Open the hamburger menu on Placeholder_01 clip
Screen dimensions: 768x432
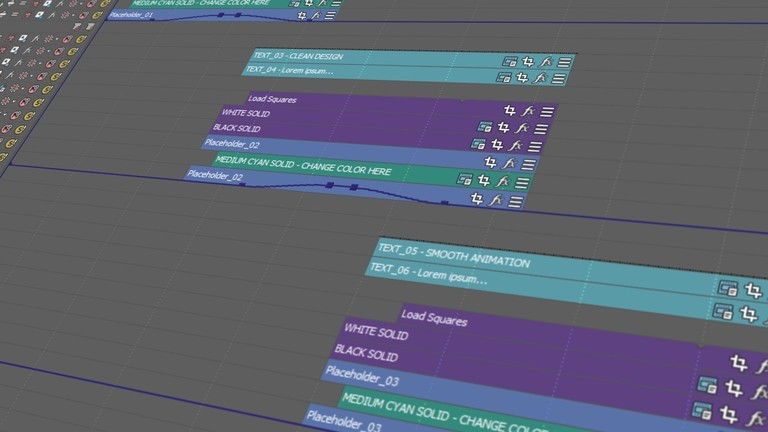point(331,16)
